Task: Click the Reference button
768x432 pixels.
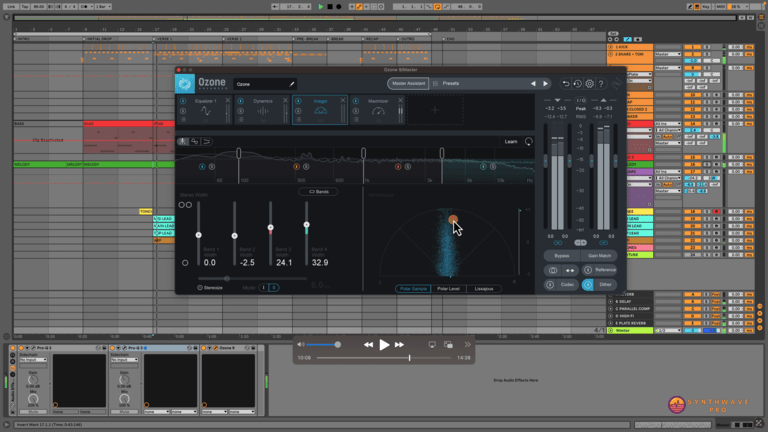Action: tap(600, 270)
